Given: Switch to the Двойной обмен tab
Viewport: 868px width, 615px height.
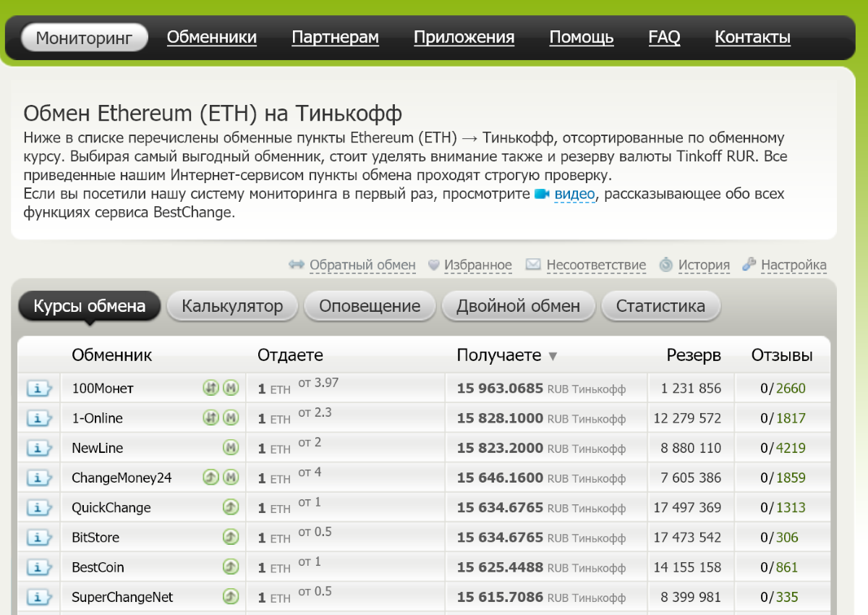Looking at the screenshot, I should pyautogui.click(x=519, y=306).
